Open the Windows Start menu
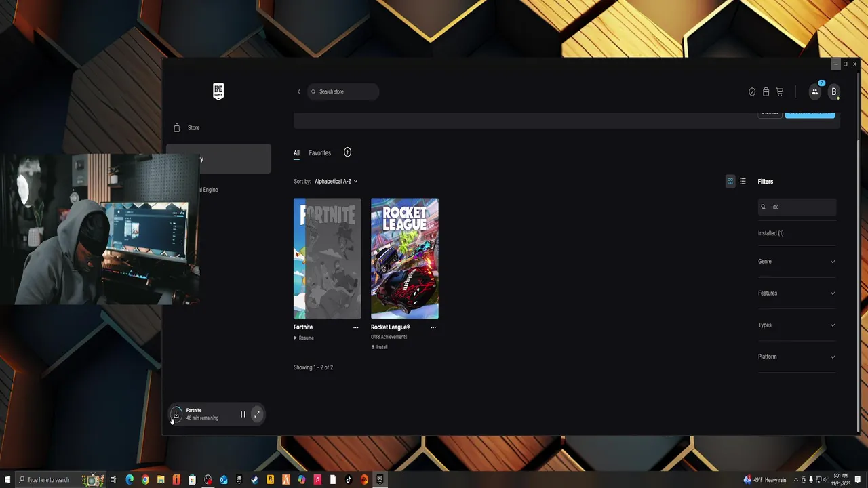868x488 pixels. [x=7, y=480]
